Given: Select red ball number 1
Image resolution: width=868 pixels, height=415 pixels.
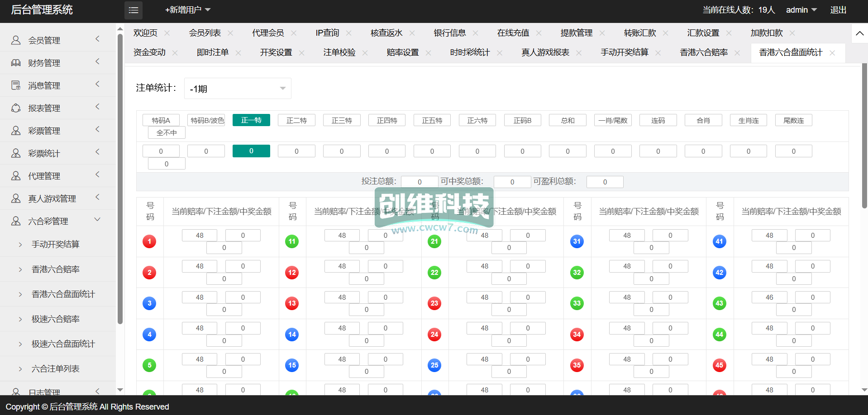Looking at the screenshot, I should [149, 241].
